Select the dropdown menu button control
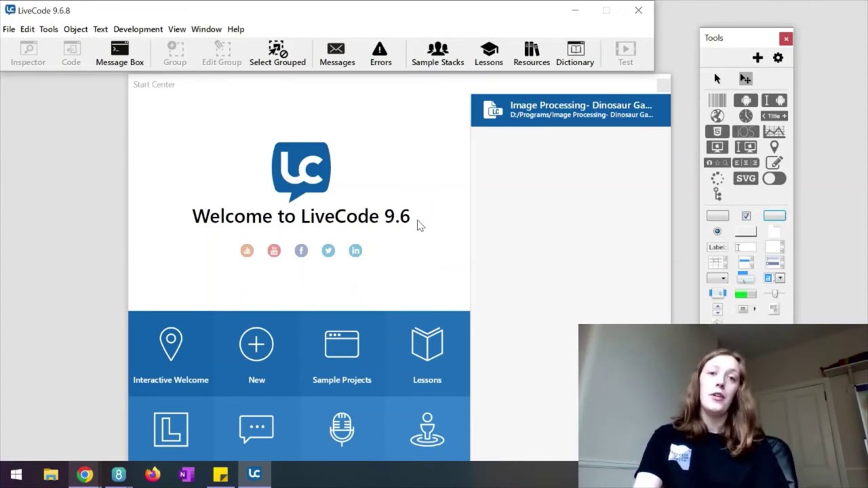Viewport: 868px width, 488px height. pos(717,278)
